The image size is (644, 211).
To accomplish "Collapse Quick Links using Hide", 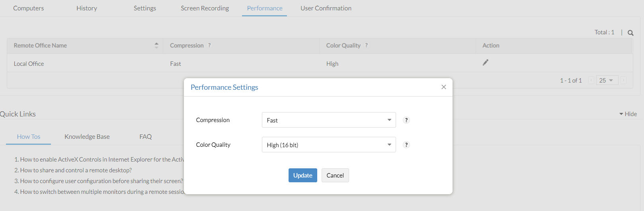I will tap(628, 114).
